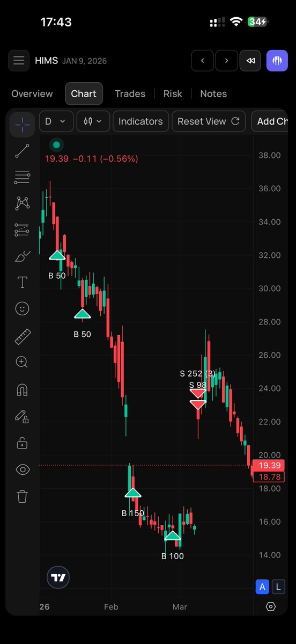Open the Risk tab
Image resolution: width=296 pixels, height=644 pixels.
pyautogui.click(x=173, y=93)
